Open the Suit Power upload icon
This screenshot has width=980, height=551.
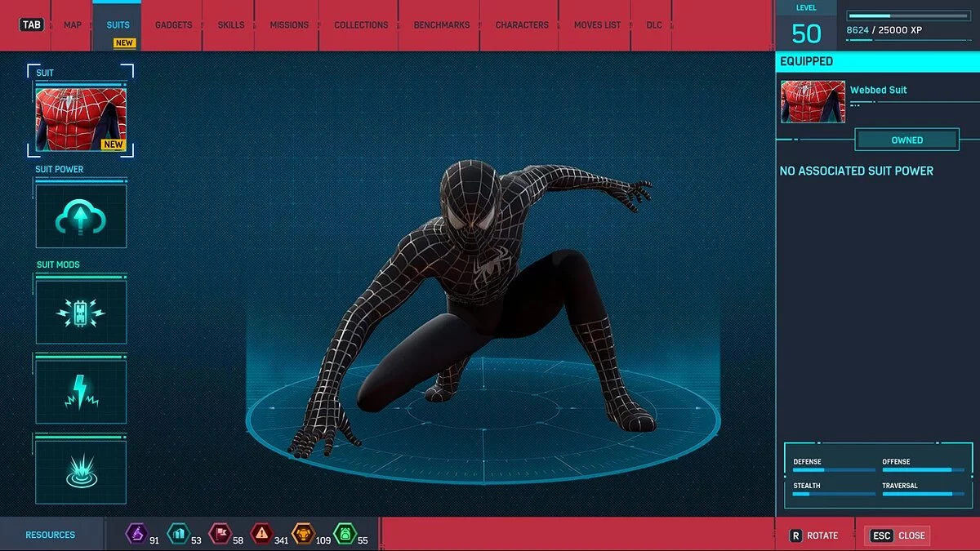pyautogui.click(x=80, y=215)
